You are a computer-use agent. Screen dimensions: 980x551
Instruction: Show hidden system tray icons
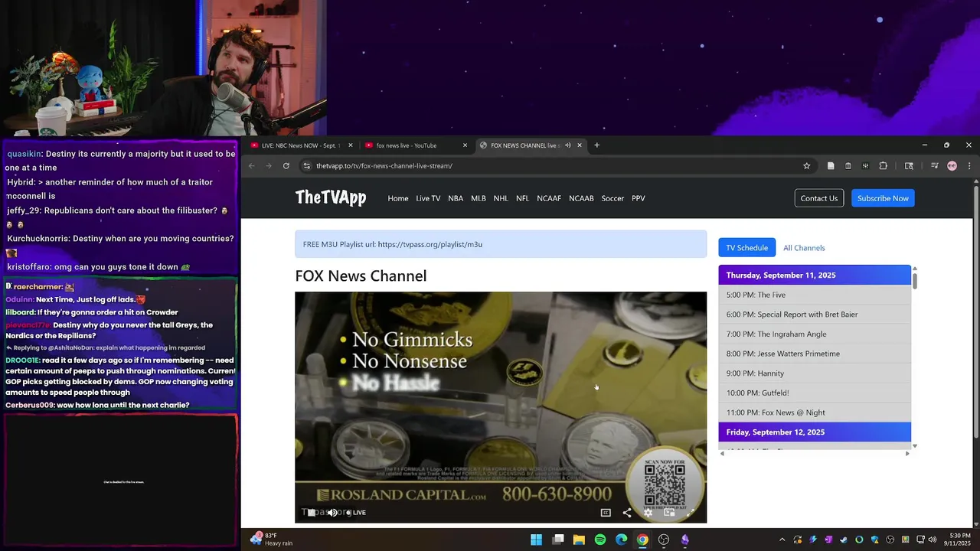pyautogui.click(x=782, y=540)
